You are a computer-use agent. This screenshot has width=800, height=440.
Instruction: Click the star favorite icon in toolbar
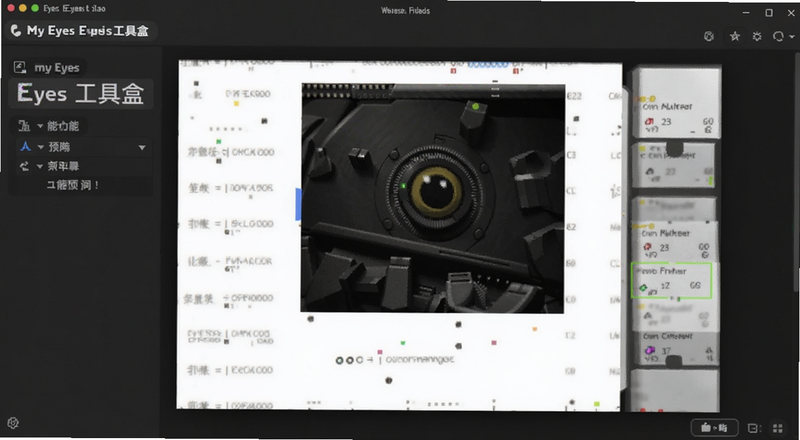click(735, 36)
